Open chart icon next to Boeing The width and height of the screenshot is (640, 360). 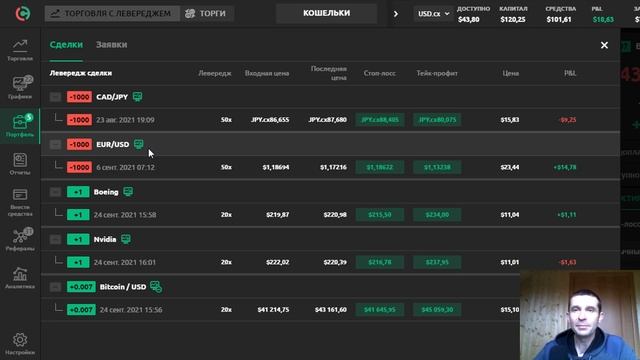128,191
